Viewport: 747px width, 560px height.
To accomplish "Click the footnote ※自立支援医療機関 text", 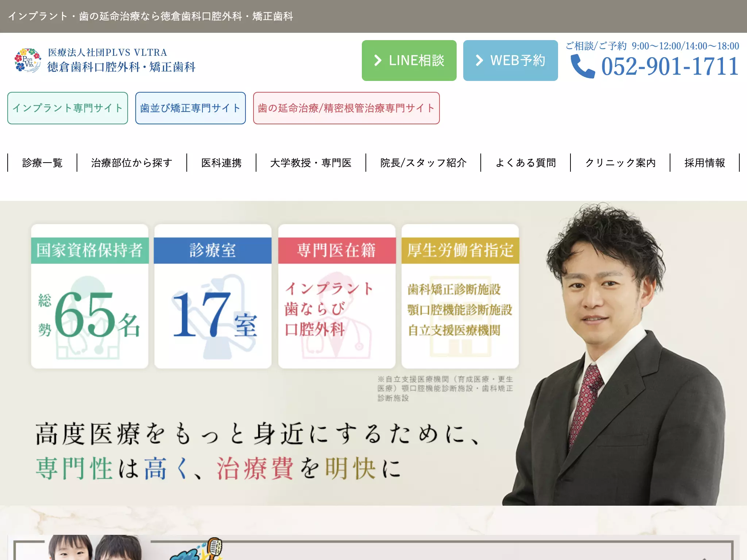I will click(445, 389).
